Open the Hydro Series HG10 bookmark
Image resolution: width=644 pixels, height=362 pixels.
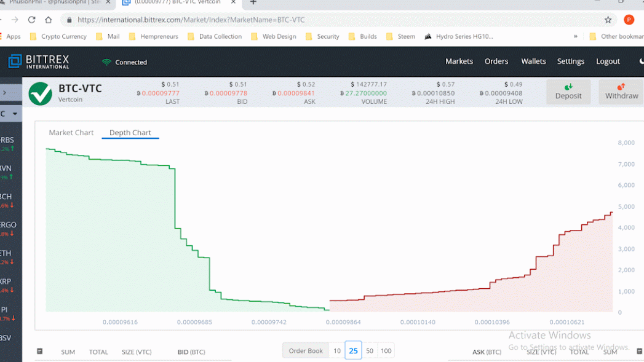[459, 36]
